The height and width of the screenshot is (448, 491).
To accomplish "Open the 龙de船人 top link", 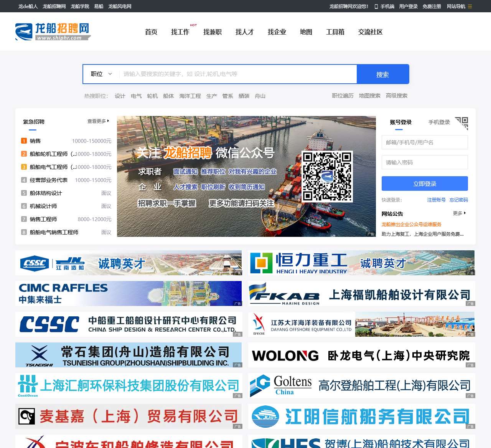I will point(28,7).
